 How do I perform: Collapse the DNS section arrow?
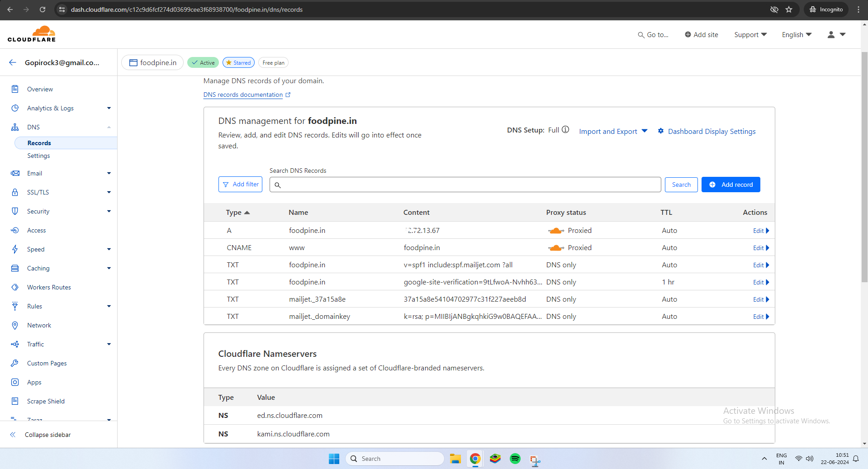(109, 127)
